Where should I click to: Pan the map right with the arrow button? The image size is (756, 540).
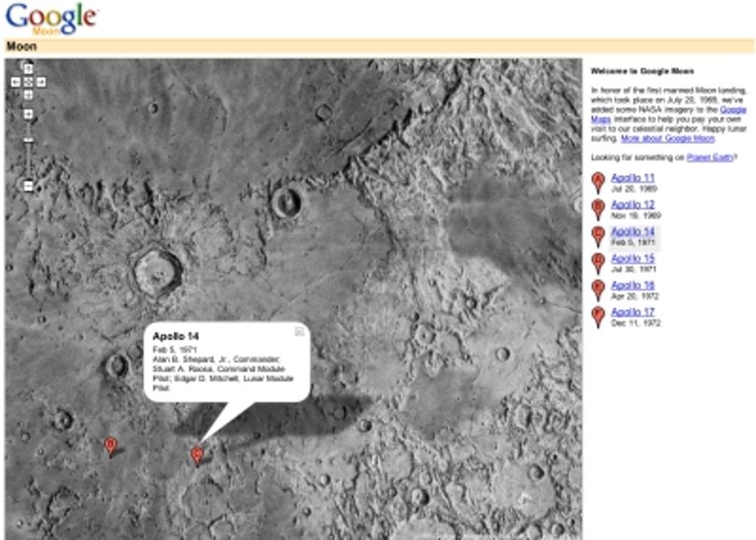(x=41, y=82)
